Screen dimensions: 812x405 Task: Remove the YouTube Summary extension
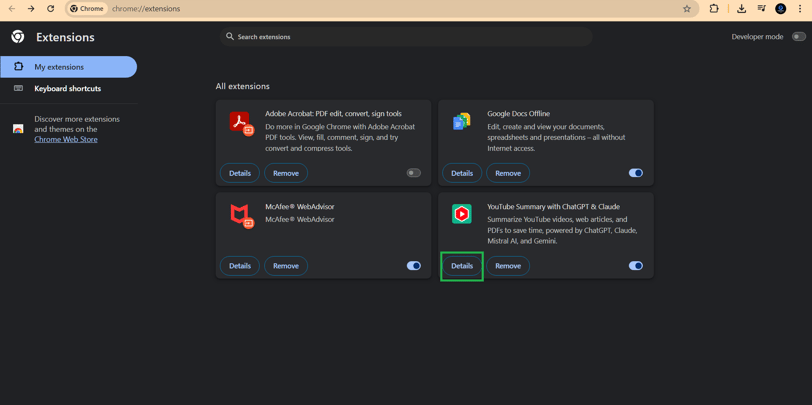click(508, 266)
